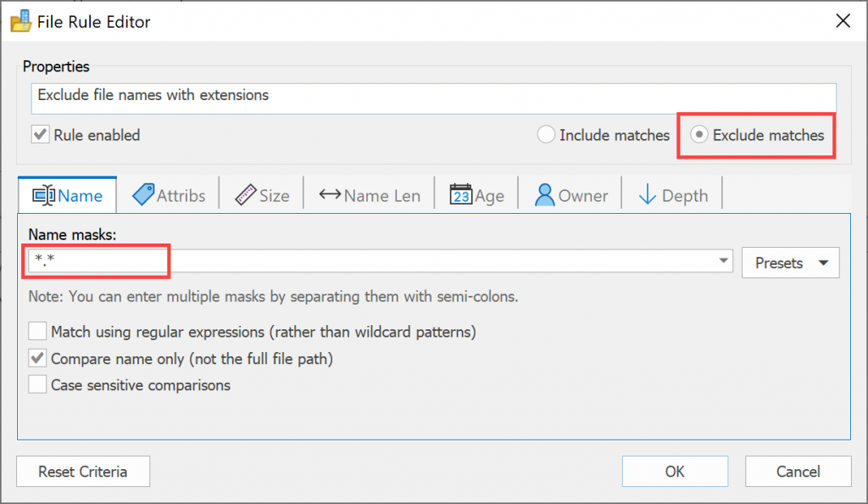Expand the Name masks dropdown arrow
The height and width of the screenshot is (504, 868).
tap(723, 260)
